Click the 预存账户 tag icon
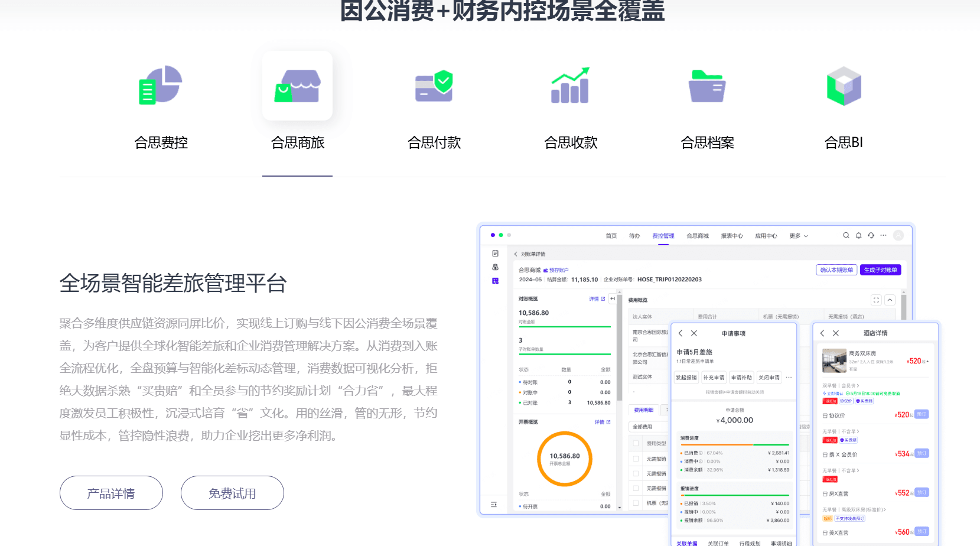Screen dimensions: 980x546 click(x=546, y=270)
